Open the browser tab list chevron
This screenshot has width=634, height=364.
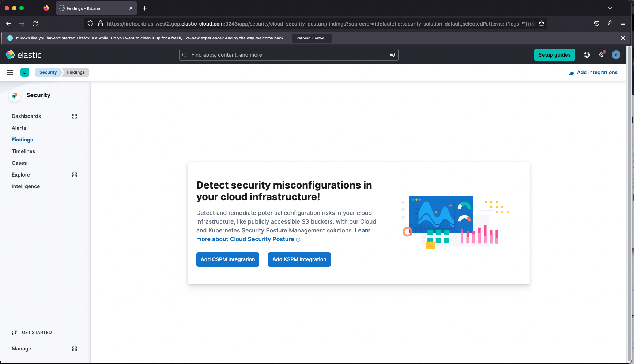(610, 8)
